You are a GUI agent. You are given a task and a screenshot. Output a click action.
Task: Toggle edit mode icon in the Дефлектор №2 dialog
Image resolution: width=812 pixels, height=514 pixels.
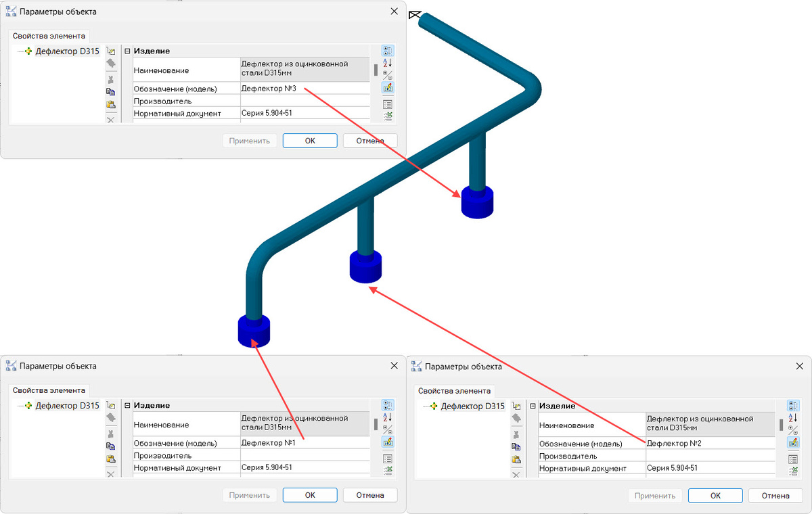coord(793,442)
